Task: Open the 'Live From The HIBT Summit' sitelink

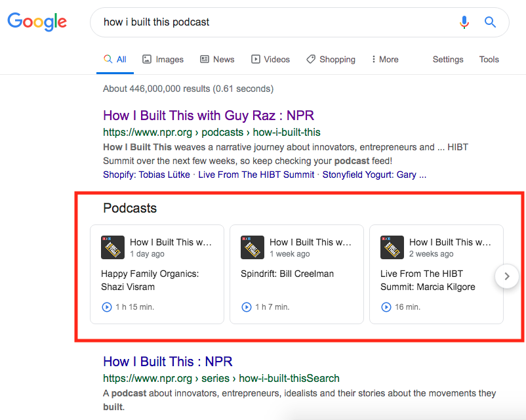Action: click(x=256, y=175)
